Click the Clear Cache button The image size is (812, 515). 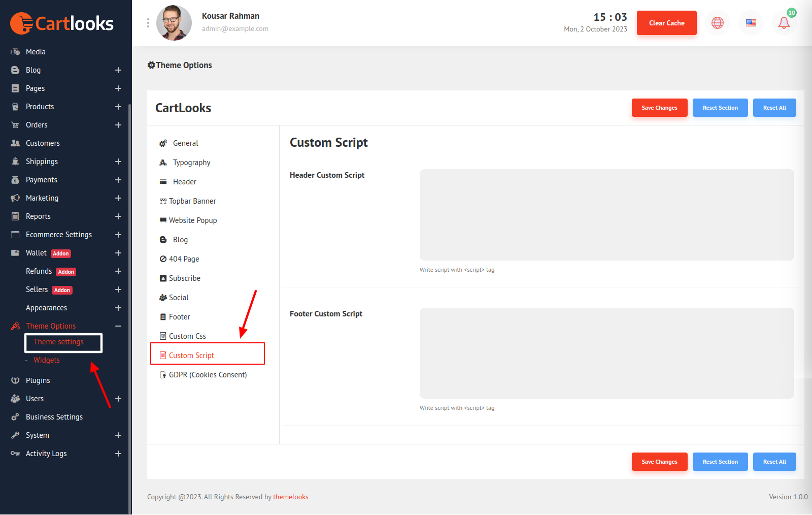pos(666,23)
